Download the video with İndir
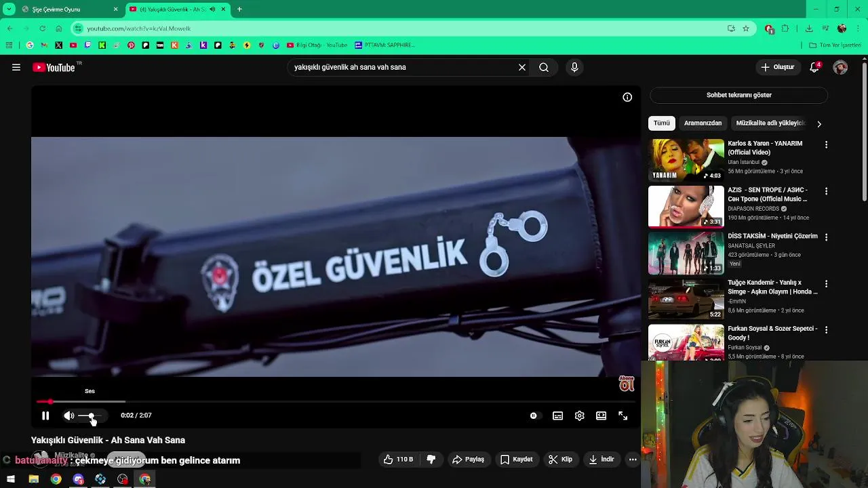 (x=601, y=460)
